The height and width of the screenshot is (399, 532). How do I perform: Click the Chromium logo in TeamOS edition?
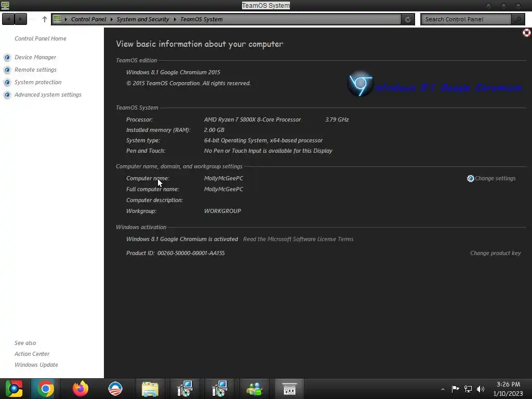coord(361,84)
